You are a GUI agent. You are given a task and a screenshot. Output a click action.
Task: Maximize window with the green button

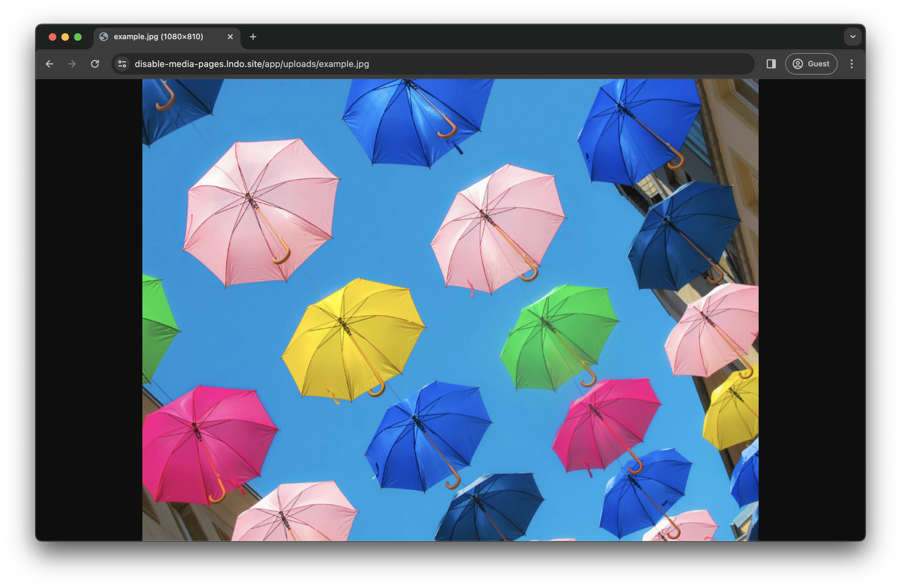(78, 37)
